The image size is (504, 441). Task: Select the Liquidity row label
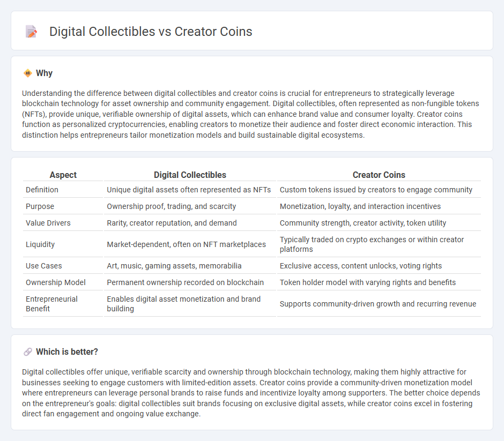click(40, 244)
